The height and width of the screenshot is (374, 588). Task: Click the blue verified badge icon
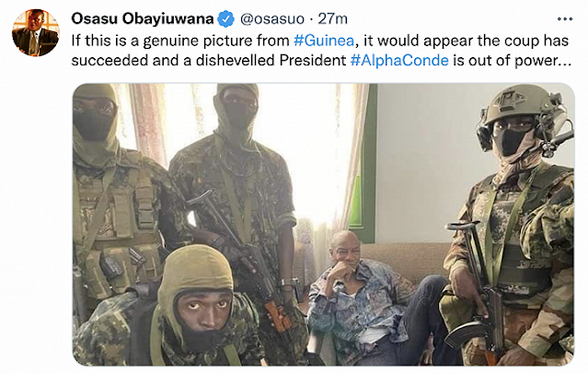(226, 19)
